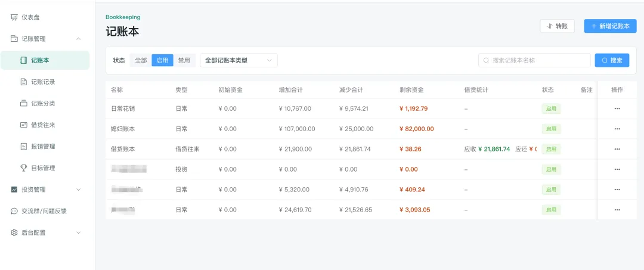Click the ¥ 24,619.70 increase total
This screenshot has height=270, width=644.
[x=295, y=210]
